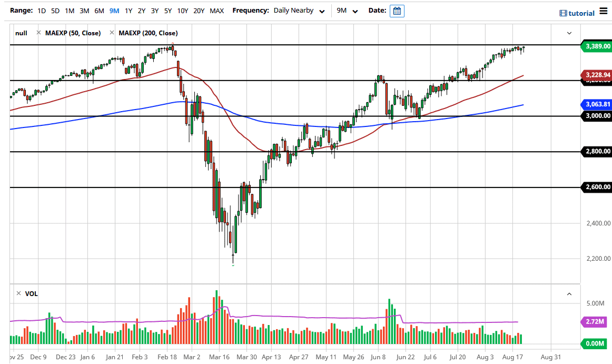Viewport: 612px width, 364px height.
Task: Select the 1Y range option
Action: 128,10
